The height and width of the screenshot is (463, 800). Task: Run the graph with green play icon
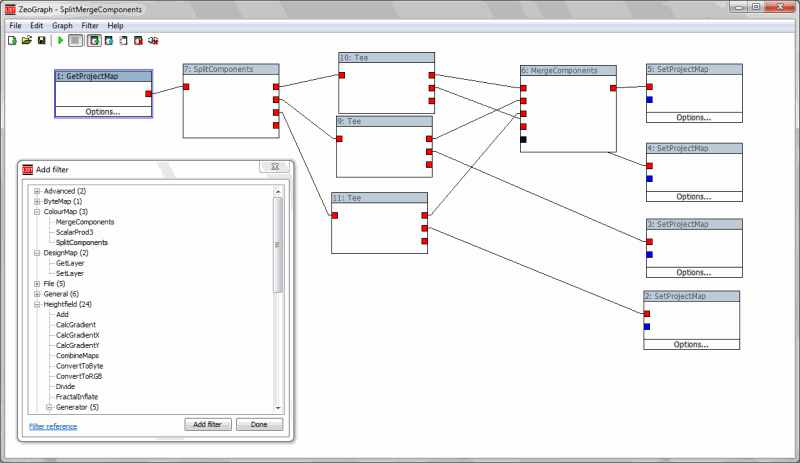[x=60, y=41]
